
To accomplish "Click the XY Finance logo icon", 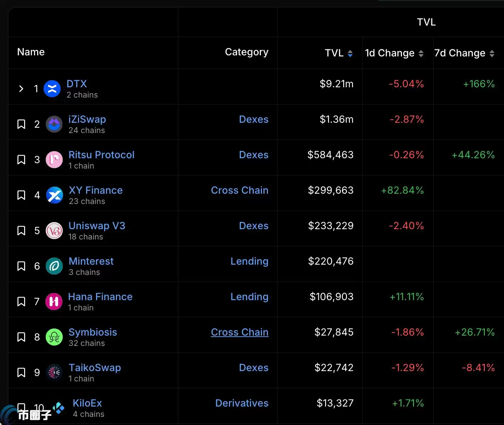I will (x=55, y=195).
